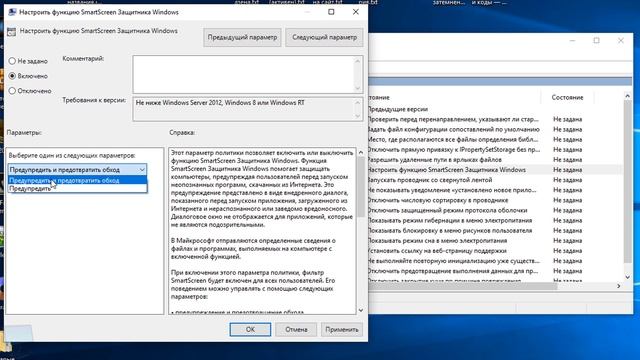Click the 'Предыдущий параметр' button

click(x=242, y=37)
